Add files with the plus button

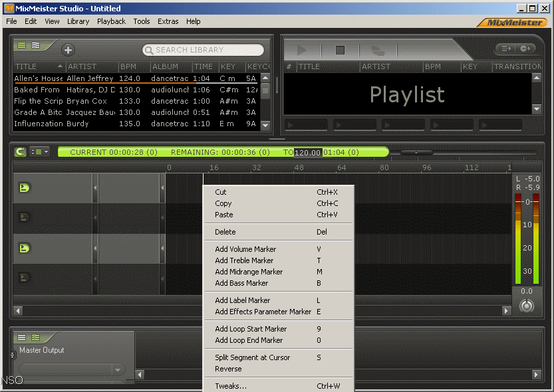click(68, 50)
